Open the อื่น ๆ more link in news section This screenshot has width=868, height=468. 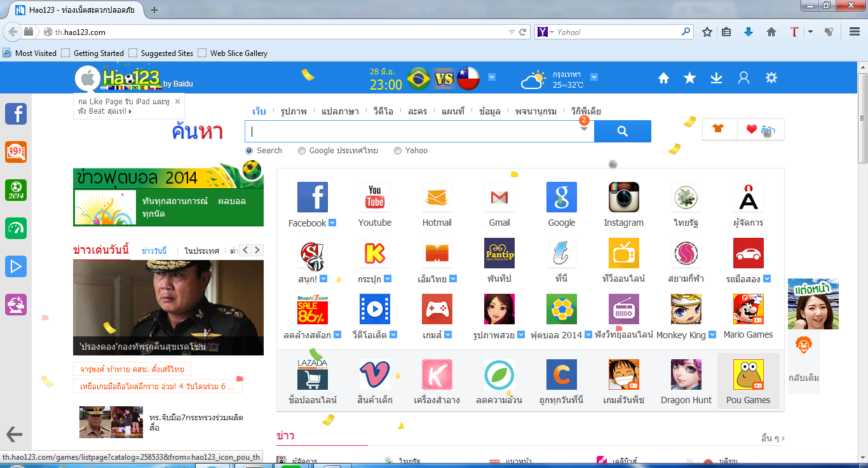click(773, 438)
